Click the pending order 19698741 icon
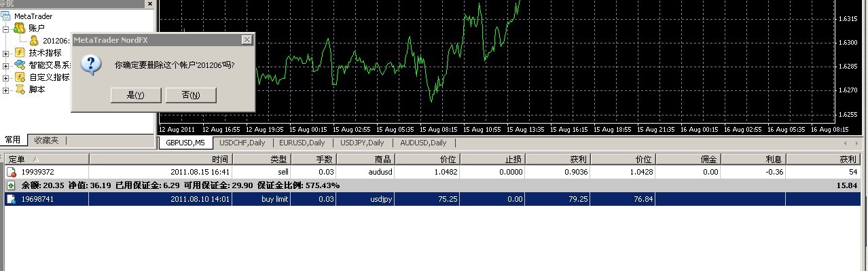The image size is (868, 271). tap(12, 199)
